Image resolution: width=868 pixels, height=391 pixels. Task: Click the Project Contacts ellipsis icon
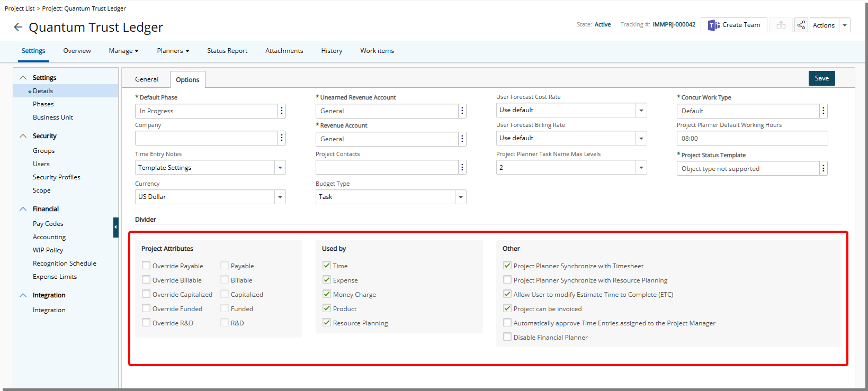pyautogui.click(x=462, y=168)
